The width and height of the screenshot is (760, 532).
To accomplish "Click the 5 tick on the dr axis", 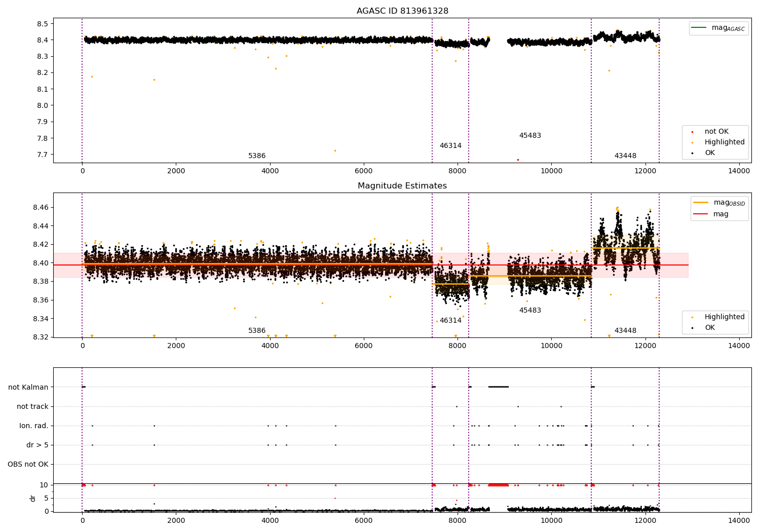I will click(x=46, y=498).
